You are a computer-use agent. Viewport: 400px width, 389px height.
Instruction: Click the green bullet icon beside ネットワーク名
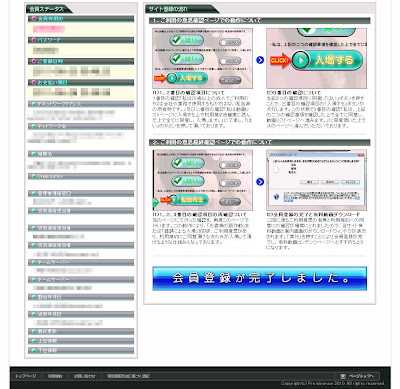(x=34, y=126)
